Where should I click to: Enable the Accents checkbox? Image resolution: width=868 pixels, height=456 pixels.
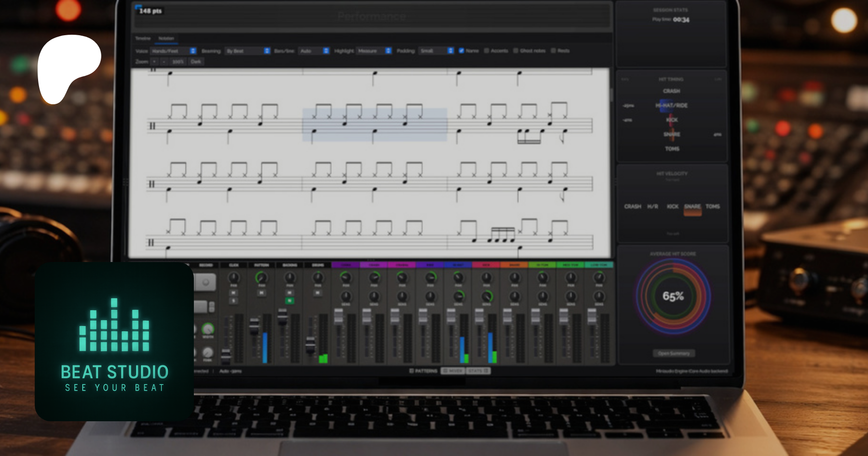(487, 51)
